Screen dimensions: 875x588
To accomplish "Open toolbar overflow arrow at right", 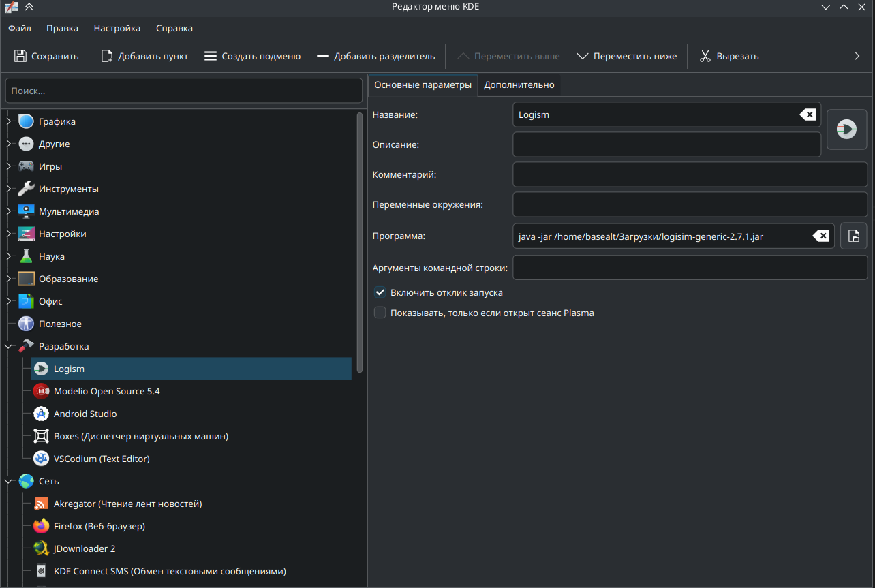I will 857,56.
